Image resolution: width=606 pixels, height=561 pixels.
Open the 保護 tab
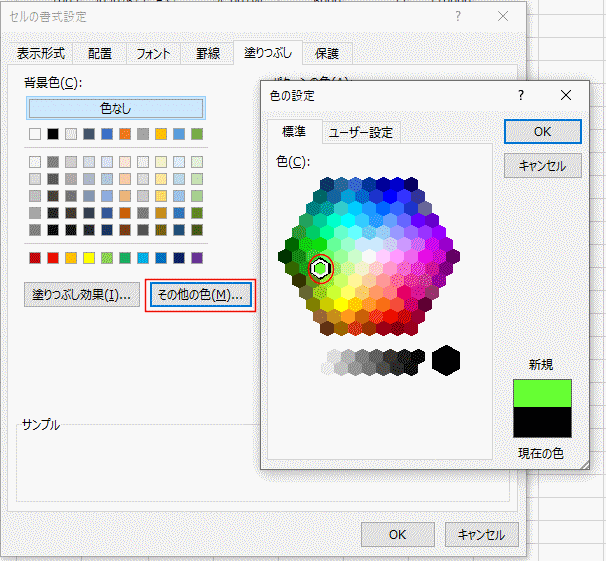(326, 54)
